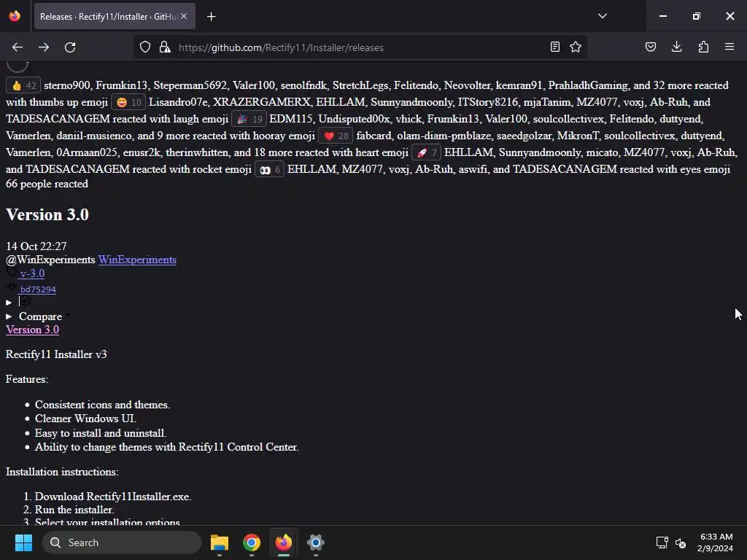
Task: Open network status tray icon
Action: [662, 542]
